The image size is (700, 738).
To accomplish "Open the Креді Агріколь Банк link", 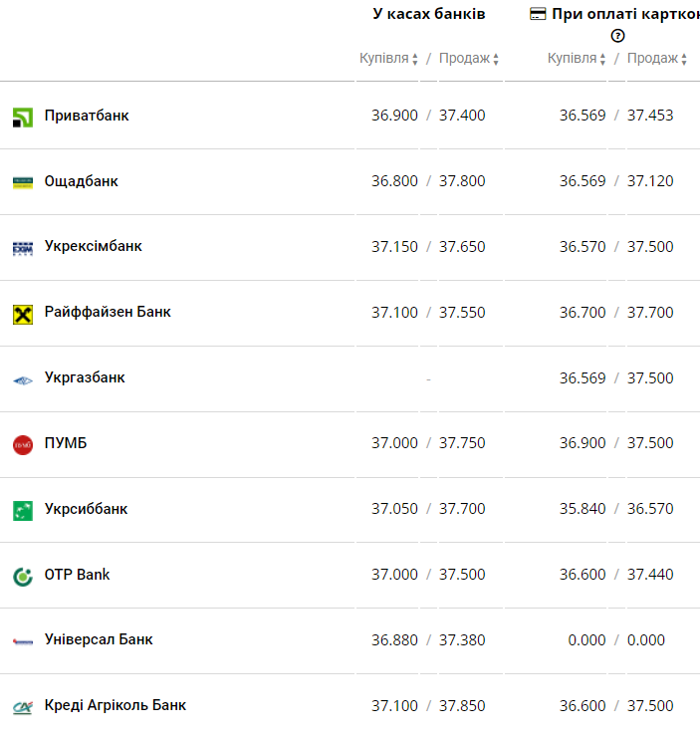I will click(x=116, y=705).
